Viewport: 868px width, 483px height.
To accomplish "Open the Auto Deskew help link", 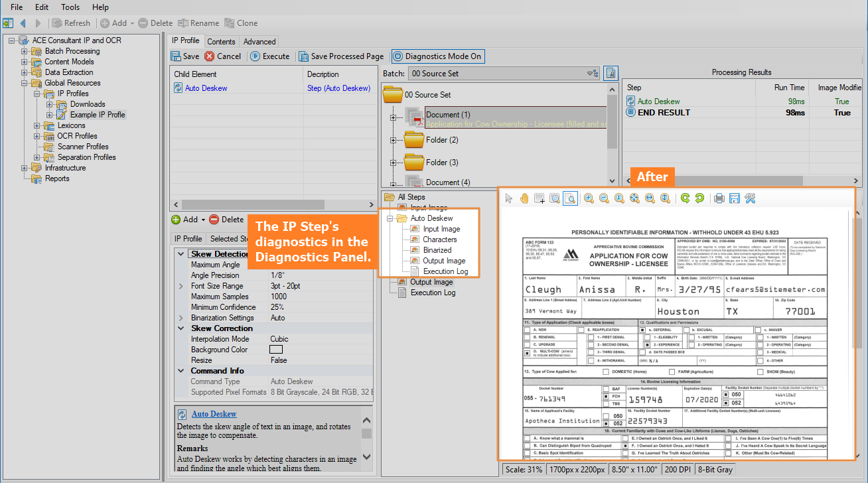I will click(x=214, y=414).
